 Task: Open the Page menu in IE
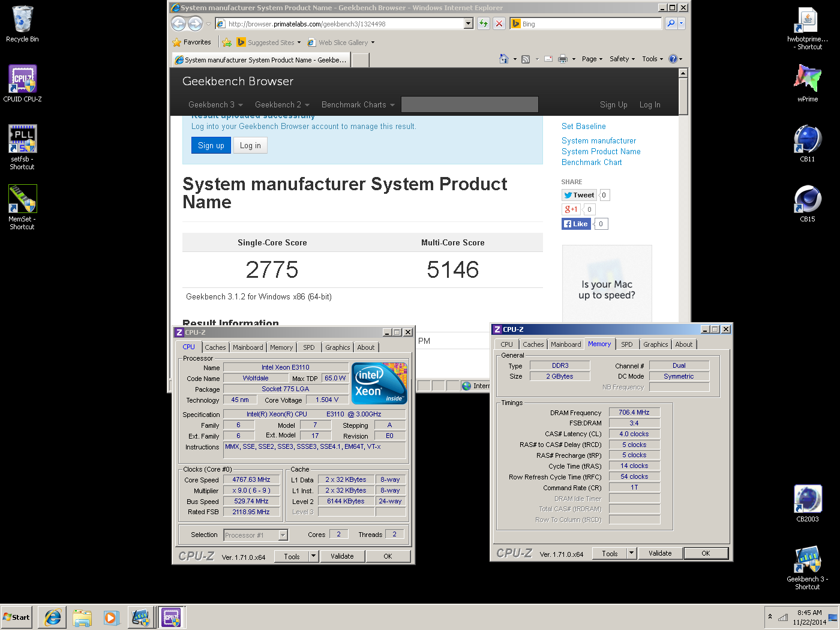click(592, 59)
